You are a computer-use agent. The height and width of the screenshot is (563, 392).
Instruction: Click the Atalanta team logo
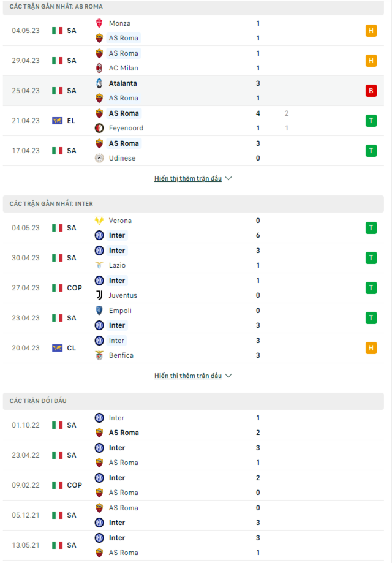click(99, 83)
